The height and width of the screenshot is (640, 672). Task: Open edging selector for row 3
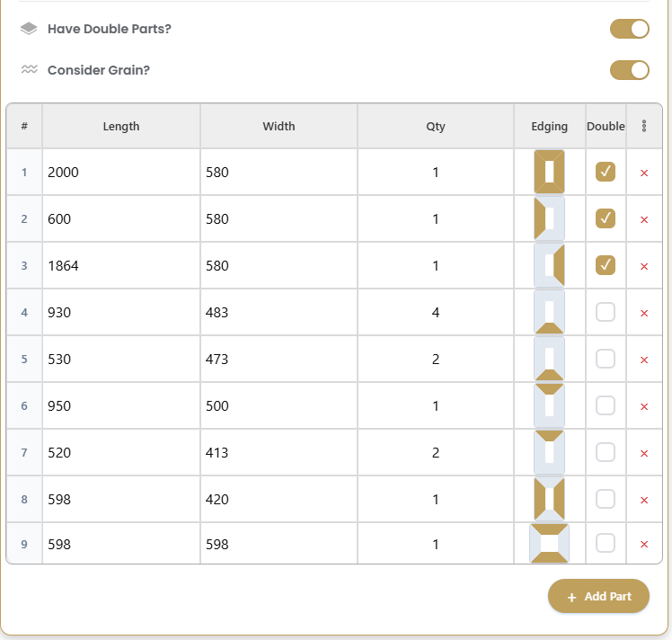(549, 265)
